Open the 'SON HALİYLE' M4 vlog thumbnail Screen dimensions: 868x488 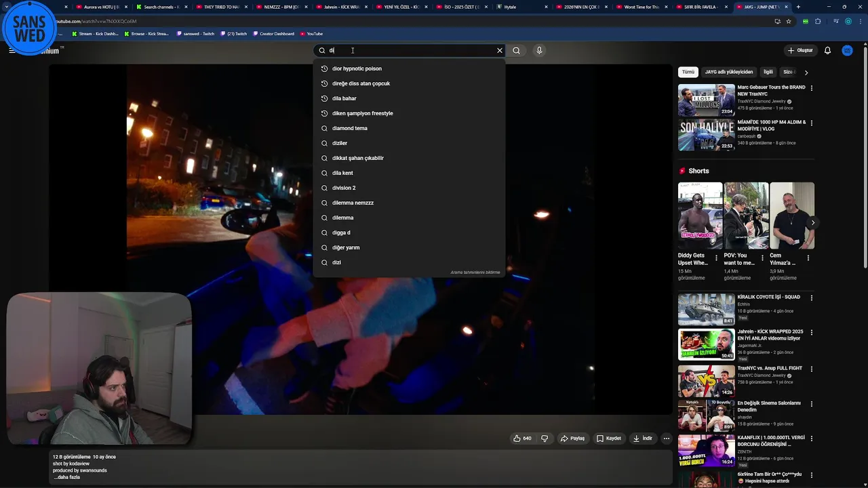[706, 136]
